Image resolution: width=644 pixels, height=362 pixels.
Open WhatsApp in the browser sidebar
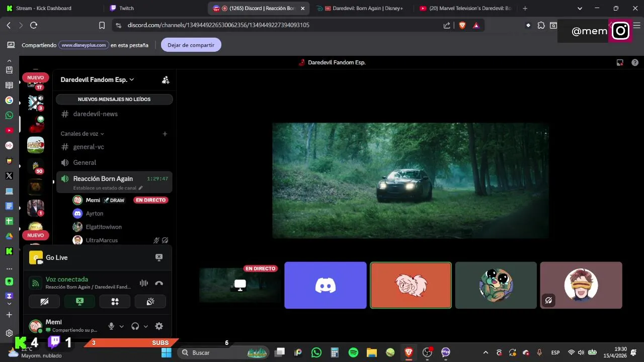pyautogui.click(x=9, y=115)
